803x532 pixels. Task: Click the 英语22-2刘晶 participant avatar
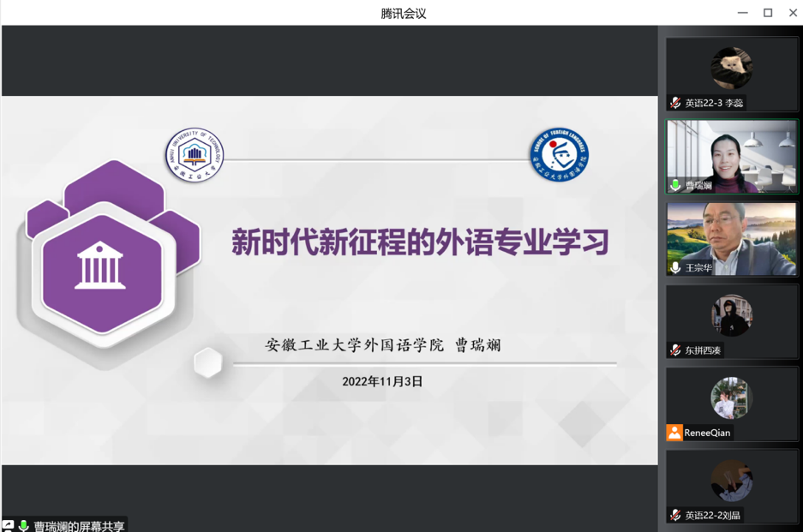731,481
